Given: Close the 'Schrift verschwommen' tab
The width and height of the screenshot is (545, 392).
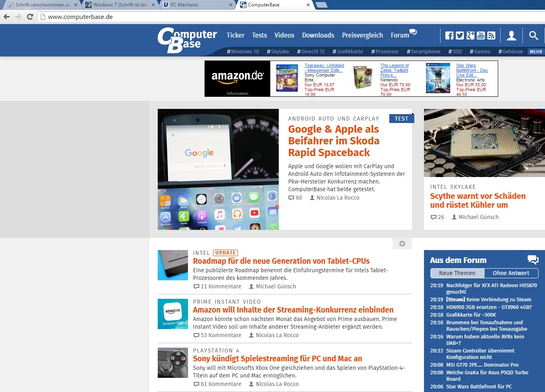Looking at the screenshot, I should point(75,5).
